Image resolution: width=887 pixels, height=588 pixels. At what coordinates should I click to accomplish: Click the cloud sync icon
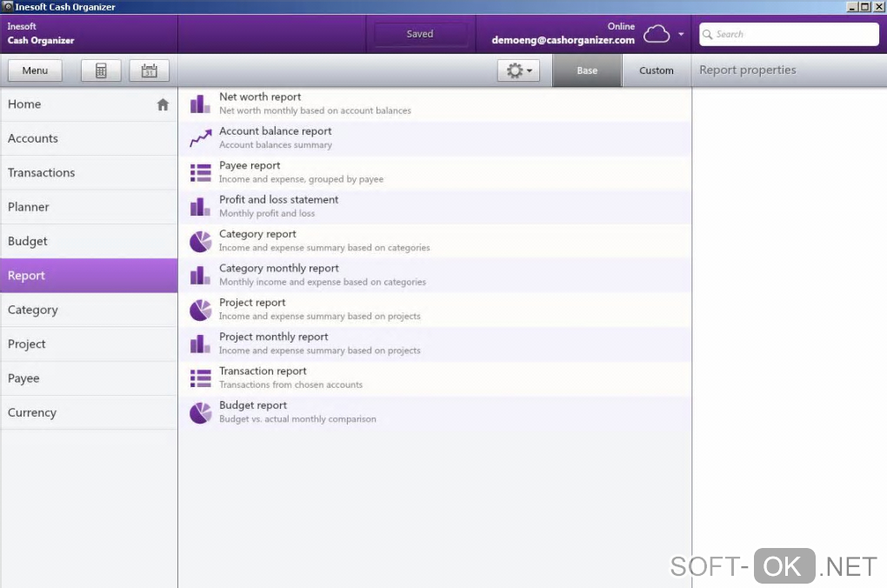tap(657, 34)
